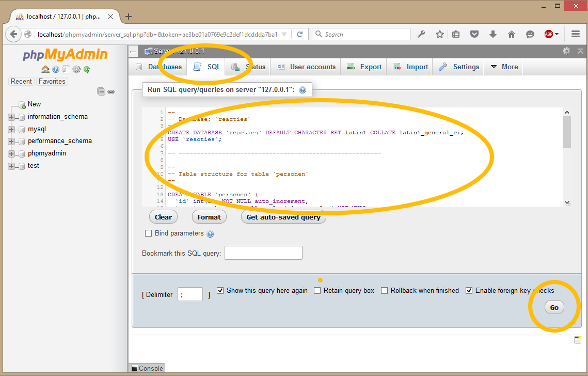The image size is (588, 376).
Task: Enable Bind parameters checkbox
Action: [x=149, y=233]
